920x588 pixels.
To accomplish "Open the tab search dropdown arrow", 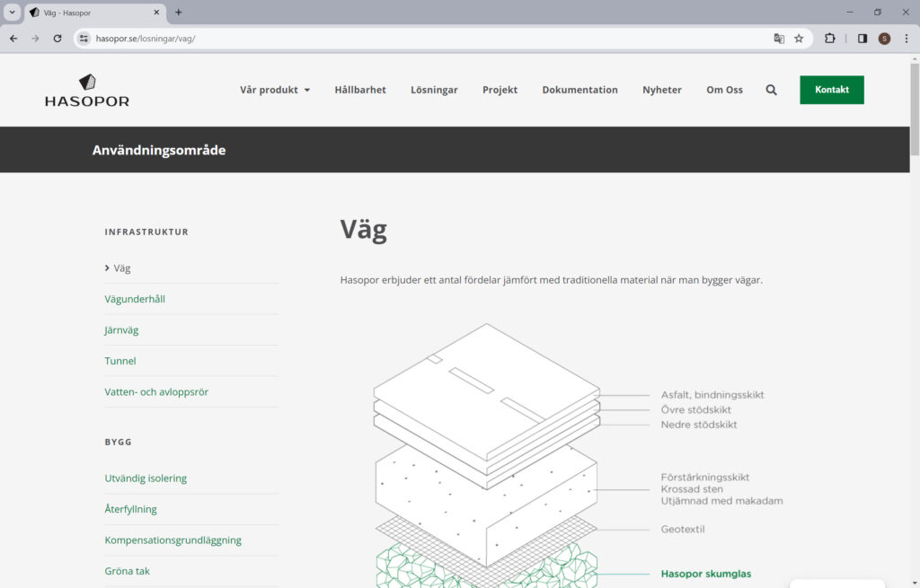I will coord(12,13).
